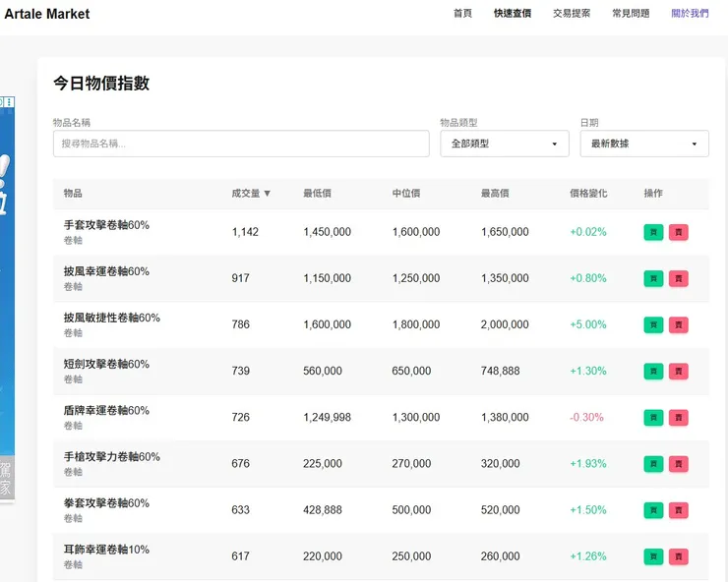The width and height of the screenshot is (728, 582).
Task: Sort table by 最低價 column header
Action: point(317,193)
